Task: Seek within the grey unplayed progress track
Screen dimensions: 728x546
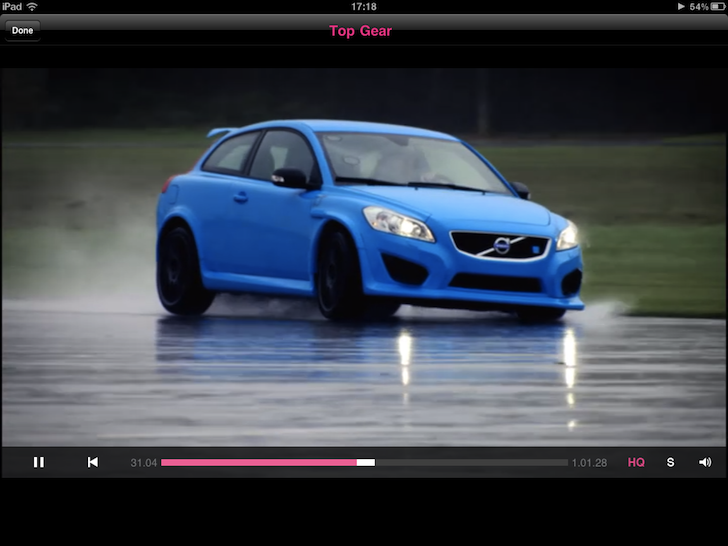Action: [x=471, y=462]
